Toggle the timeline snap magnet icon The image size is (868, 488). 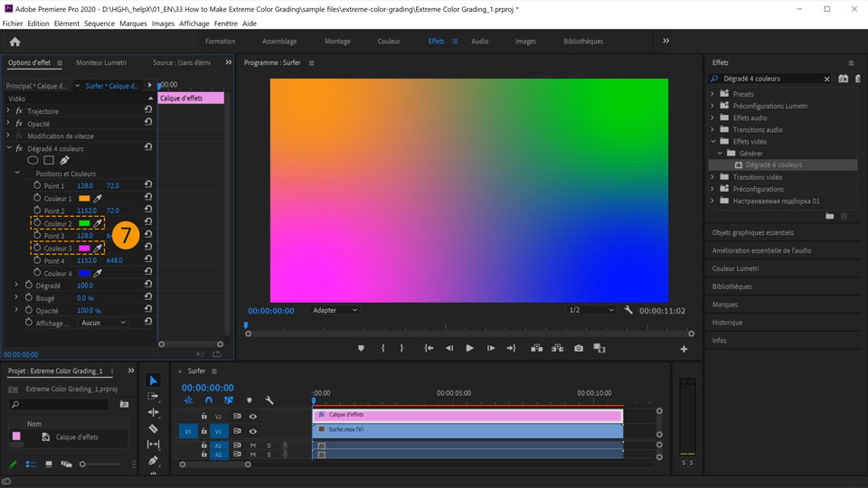click(x=209, y=400)
